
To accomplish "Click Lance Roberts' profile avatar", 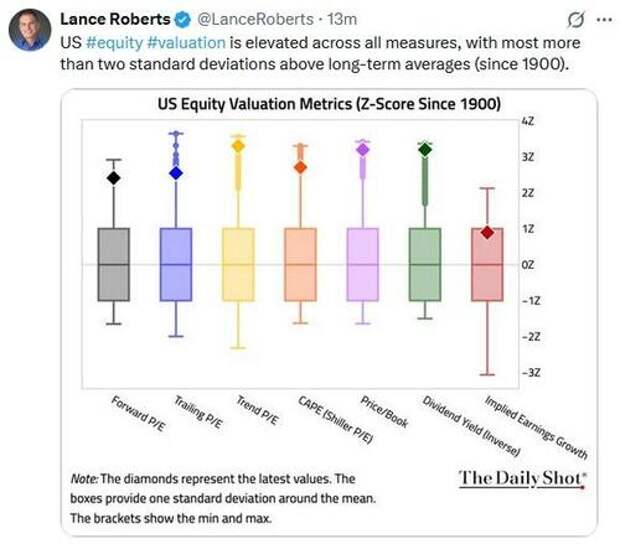I will tap(30, 28).
